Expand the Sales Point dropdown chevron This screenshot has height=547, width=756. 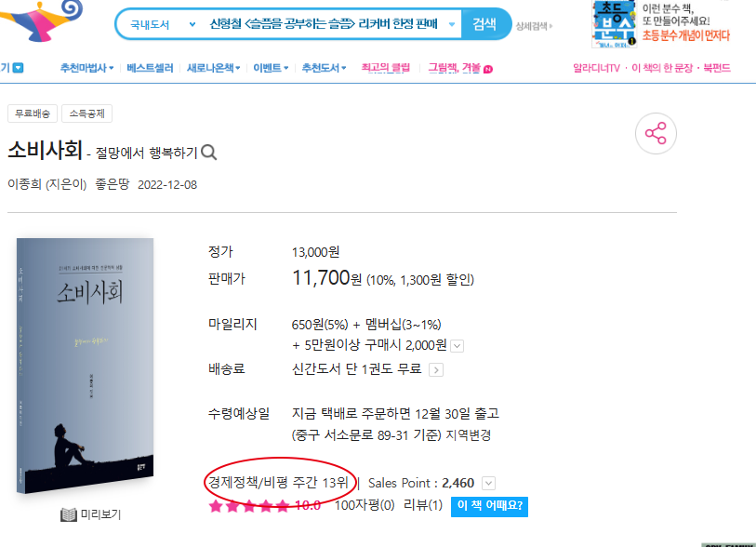pyautogui.click(x=488, y=484)
